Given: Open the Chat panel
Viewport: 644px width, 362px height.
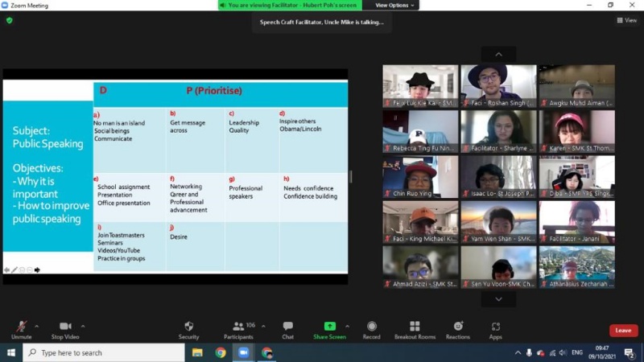Looking at the screenshot, I should coord(287,330).
